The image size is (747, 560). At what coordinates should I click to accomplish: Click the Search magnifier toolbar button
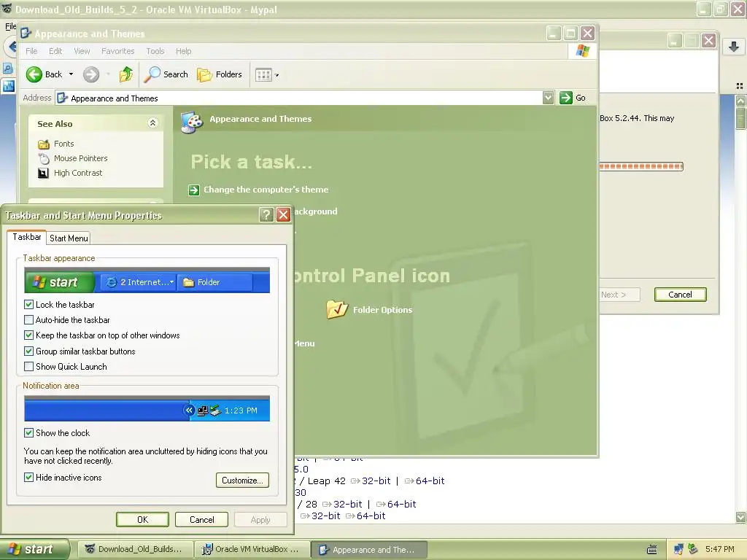[166, 74]
